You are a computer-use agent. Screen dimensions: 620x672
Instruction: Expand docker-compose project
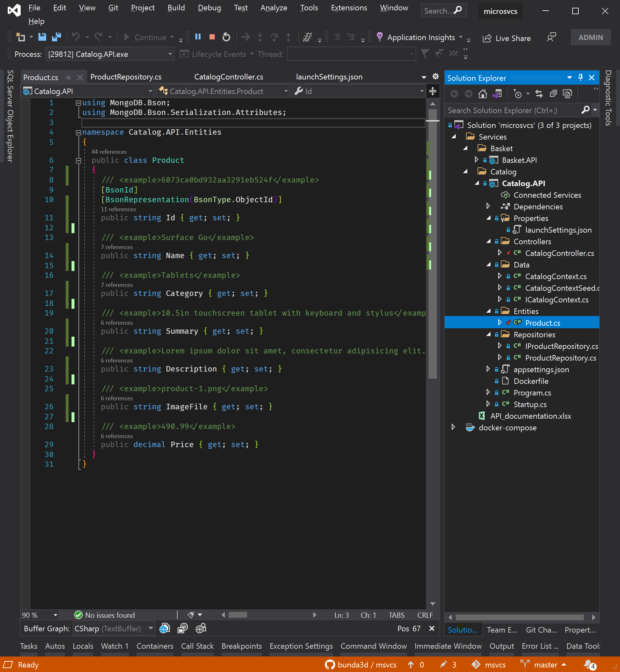[453, 427]
